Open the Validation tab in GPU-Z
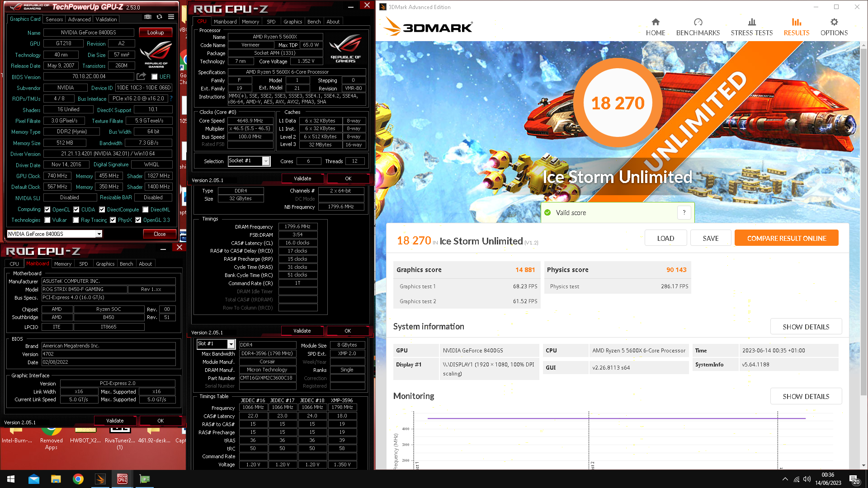The height and width of the screenshot is (488, 868). [x=106, y=19]
